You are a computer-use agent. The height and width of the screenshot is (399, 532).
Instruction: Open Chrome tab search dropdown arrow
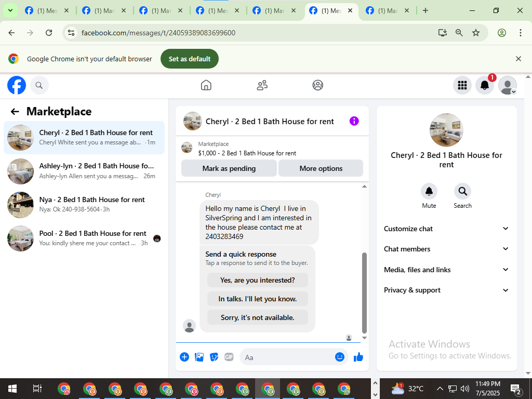click(10, 10)
